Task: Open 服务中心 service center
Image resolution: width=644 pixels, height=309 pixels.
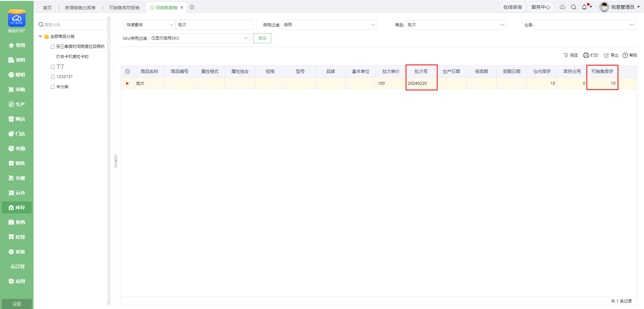Action: 541,7
